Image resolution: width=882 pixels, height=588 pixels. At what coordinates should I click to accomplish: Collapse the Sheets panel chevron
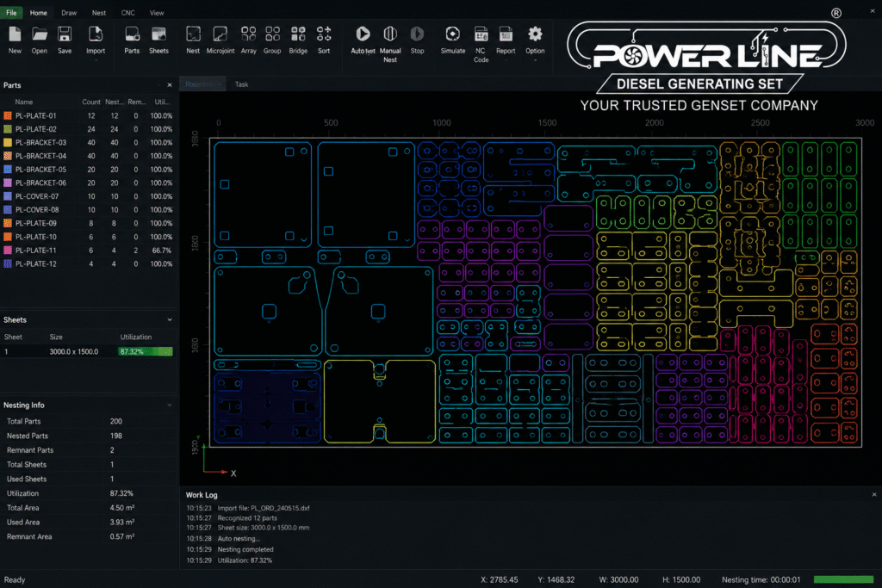pyautogui.click(x=170, y=320)
